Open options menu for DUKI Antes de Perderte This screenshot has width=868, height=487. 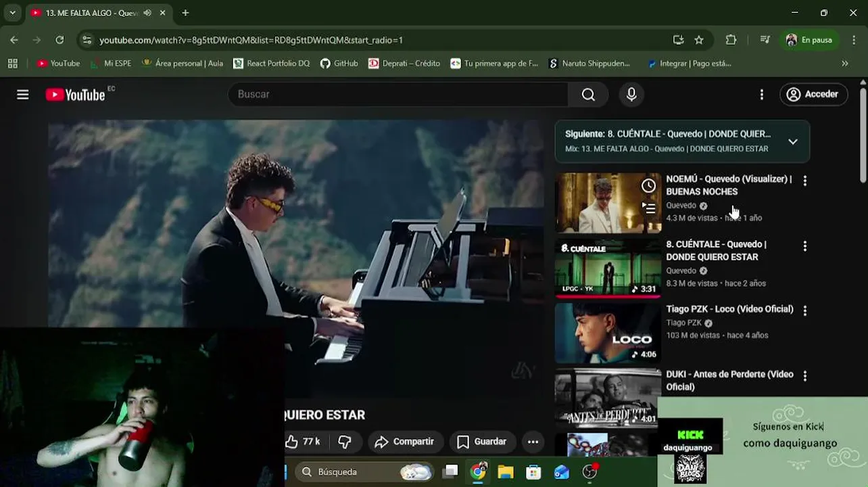click(x=804, y=376)
